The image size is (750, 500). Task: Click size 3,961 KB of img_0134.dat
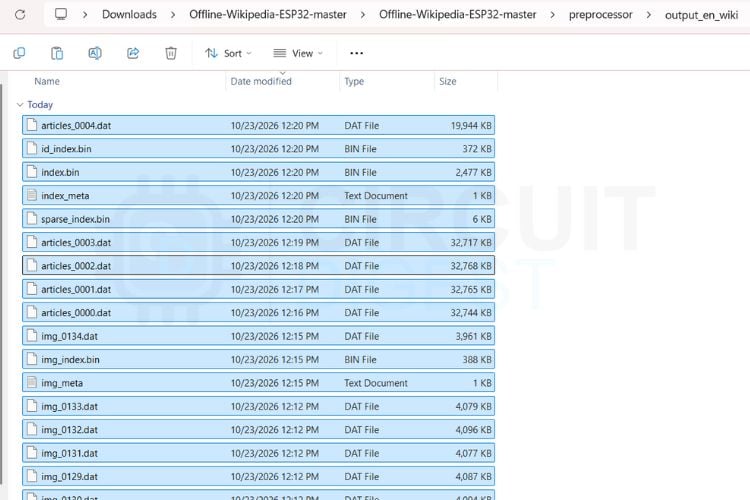point(473,336)
